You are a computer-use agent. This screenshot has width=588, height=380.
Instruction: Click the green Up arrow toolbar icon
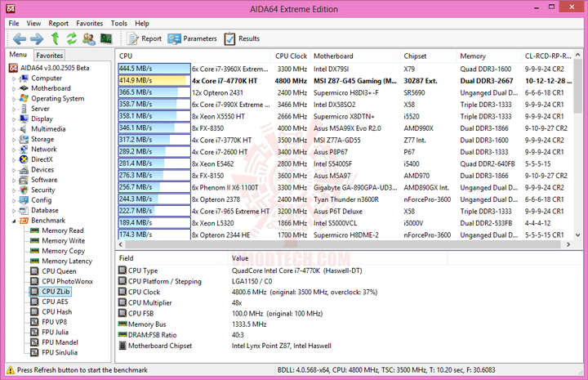56,38
